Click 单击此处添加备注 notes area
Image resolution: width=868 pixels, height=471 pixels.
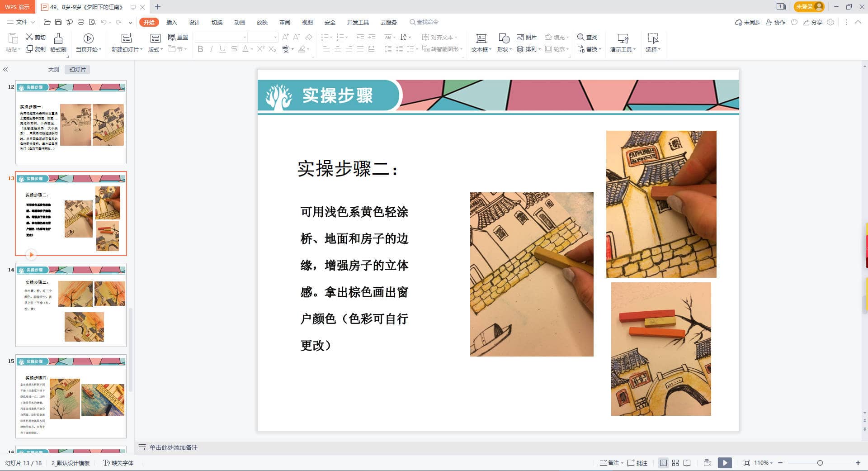pos(174,447)
